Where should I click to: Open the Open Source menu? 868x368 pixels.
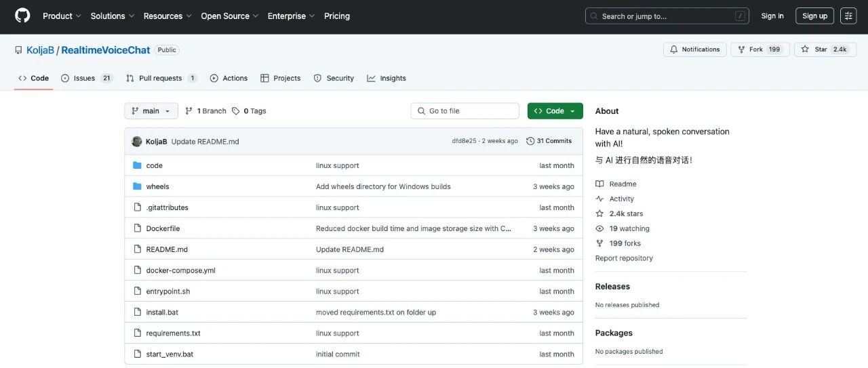point(229,16)
